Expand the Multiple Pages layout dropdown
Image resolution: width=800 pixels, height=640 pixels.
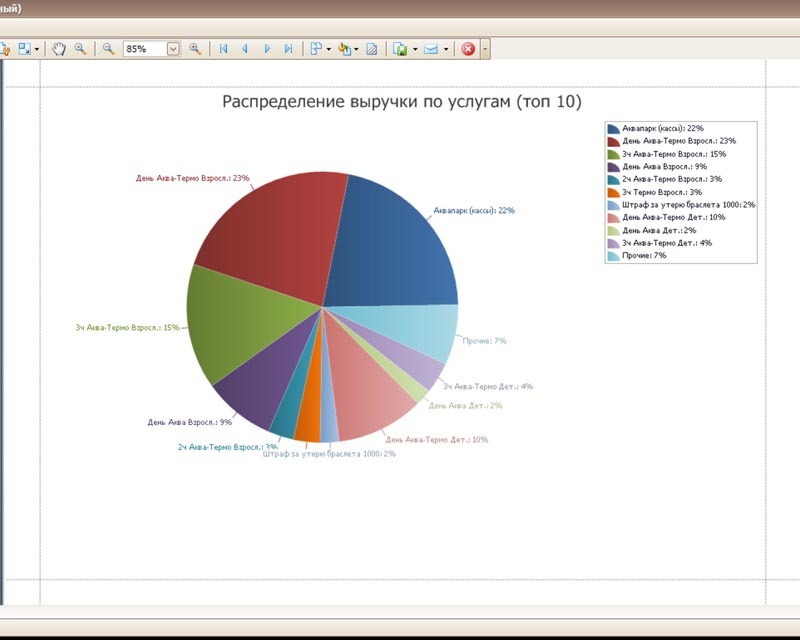point(329,48)
